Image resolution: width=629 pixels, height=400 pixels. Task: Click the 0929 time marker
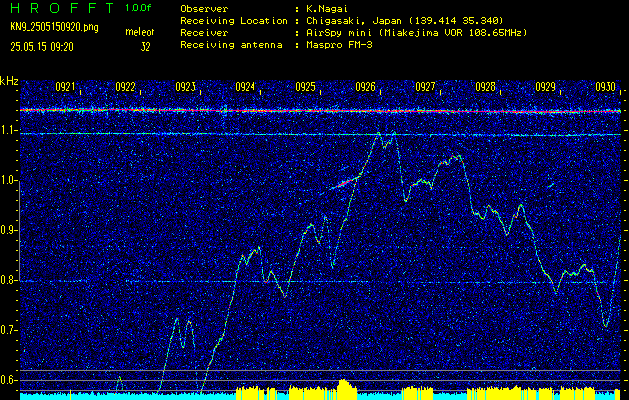[x=546, y=87]
